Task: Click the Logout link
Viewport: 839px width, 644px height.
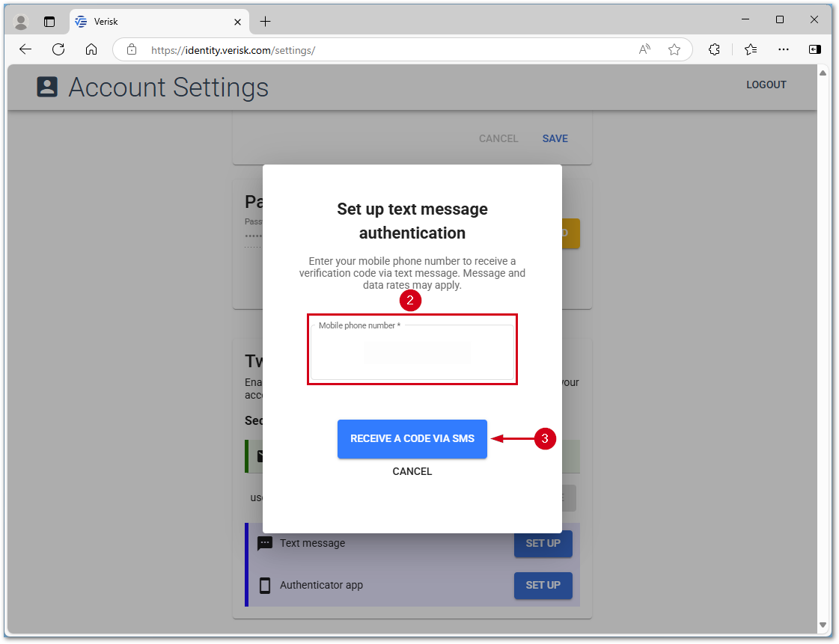Action: click(x=766, y=85)
